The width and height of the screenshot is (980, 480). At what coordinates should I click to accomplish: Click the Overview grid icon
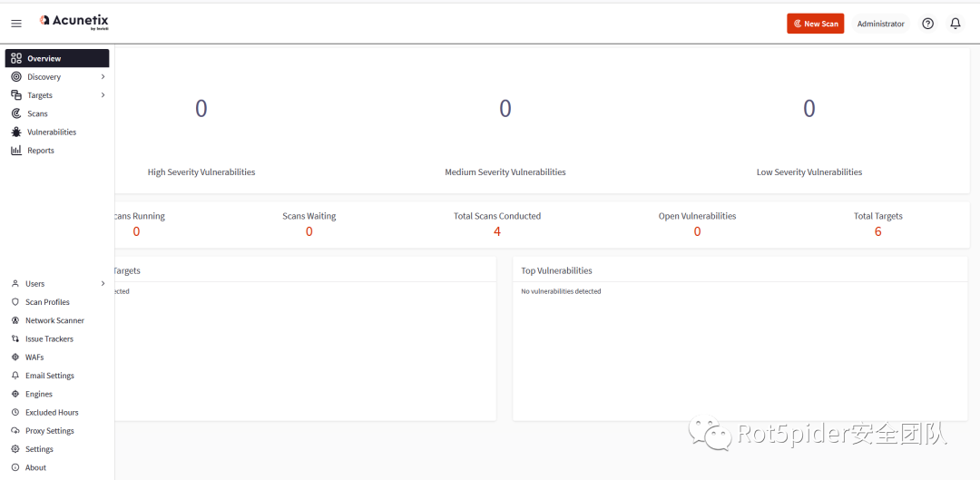coord(16,58)
